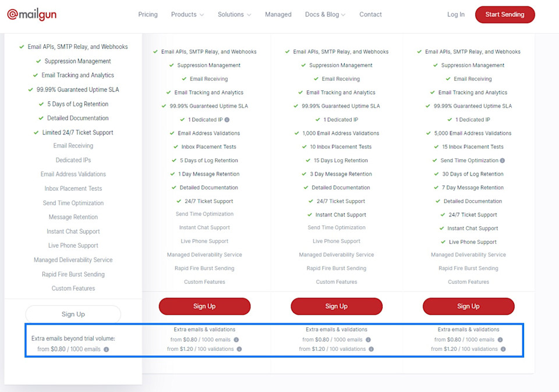559x392 pixels.
Task: Click Custom Features in trial column
Action: coord(73,288)
